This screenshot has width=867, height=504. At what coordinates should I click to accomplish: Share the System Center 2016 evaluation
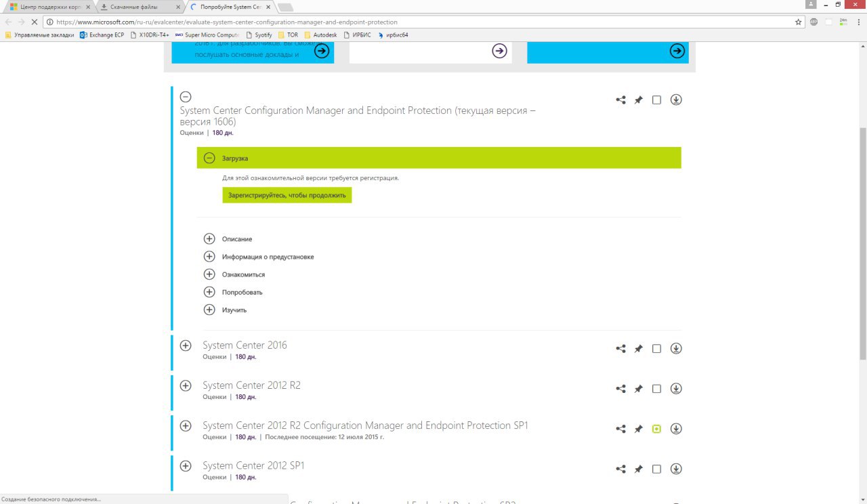click(x=620, y=349)
